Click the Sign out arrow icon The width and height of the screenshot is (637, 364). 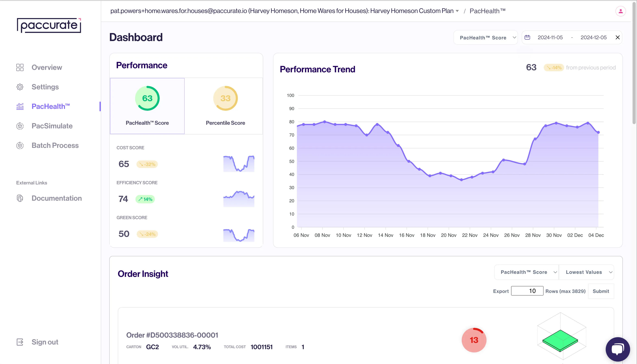click(x=20, y=342)
